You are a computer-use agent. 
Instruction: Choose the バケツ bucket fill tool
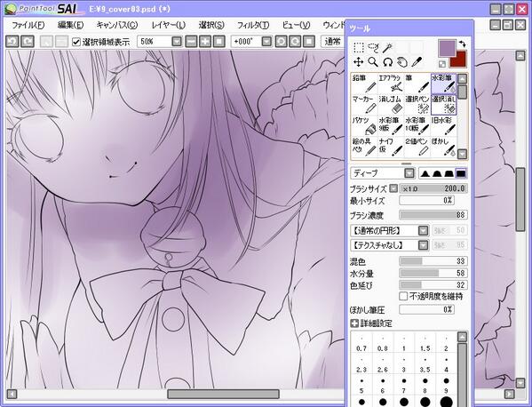click(364, 125)
